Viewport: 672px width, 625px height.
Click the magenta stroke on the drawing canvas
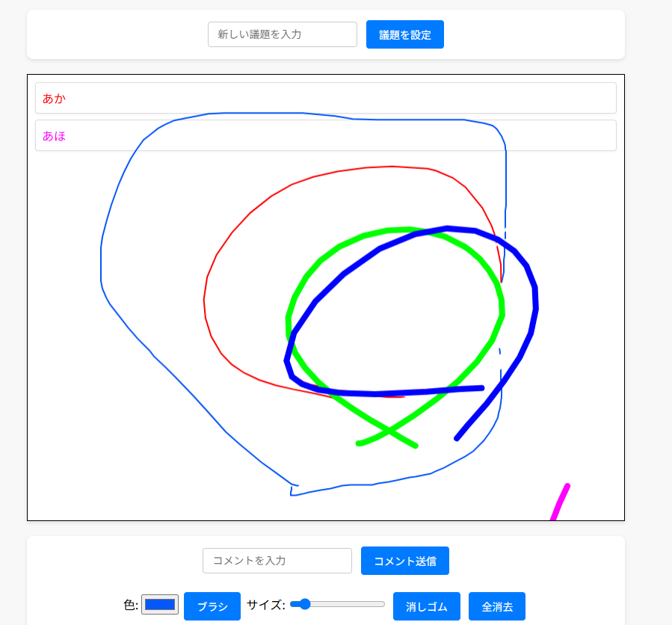tap(561, 502)
